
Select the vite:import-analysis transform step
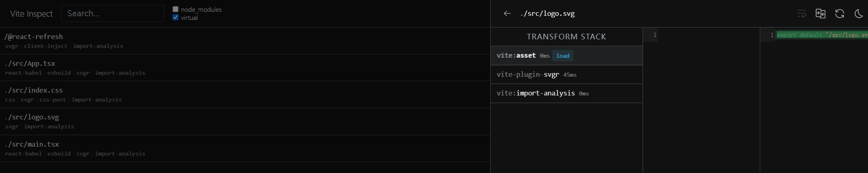coord(567,93)
